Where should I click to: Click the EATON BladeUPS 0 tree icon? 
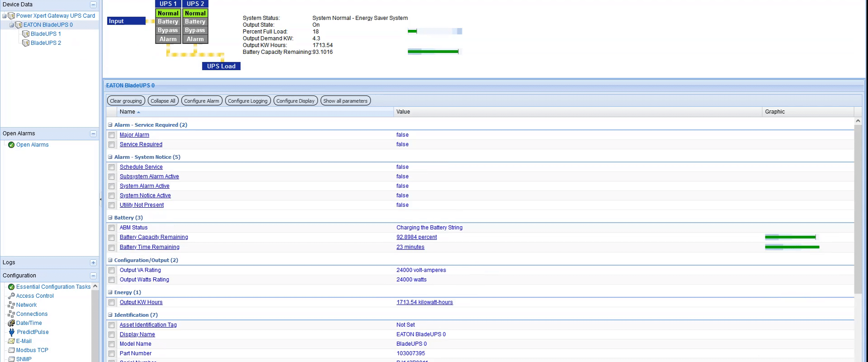tap(19, 25)
